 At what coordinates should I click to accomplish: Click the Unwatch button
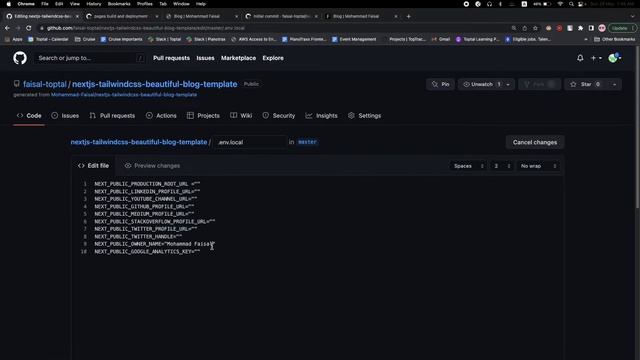click(x=481, y=84)
